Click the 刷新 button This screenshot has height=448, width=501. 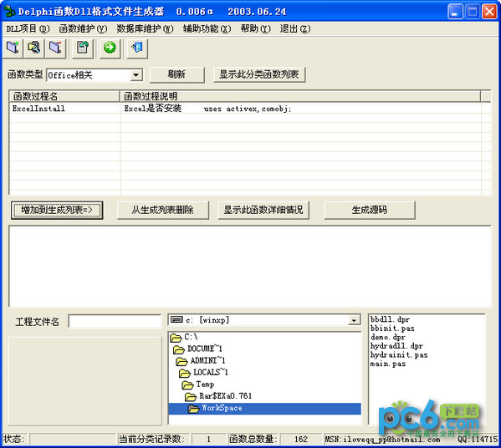(177, 74)
